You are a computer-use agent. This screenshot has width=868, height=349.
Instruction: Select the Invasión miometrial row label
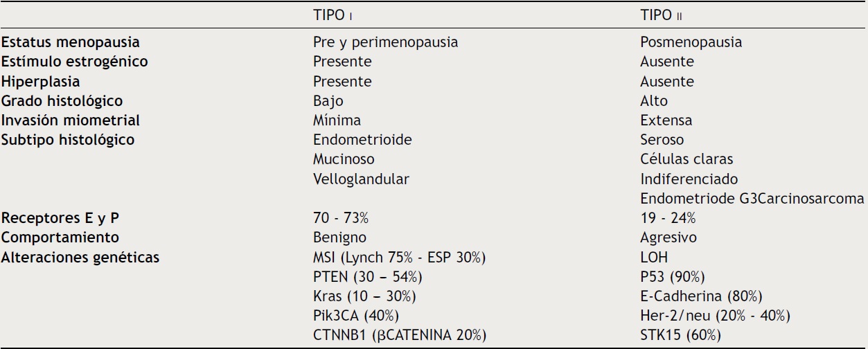pos(71,120)
